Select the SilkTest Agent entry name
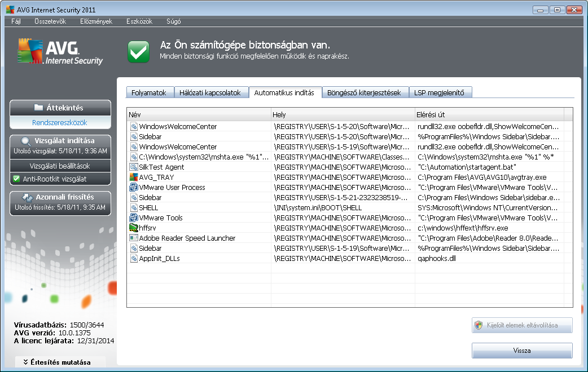 coord(161,167)
